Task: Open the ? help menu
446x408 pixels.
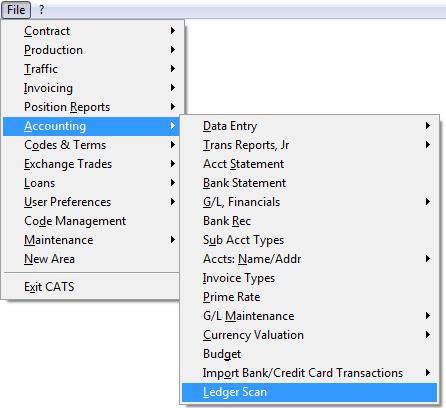Action: point(41,10)
